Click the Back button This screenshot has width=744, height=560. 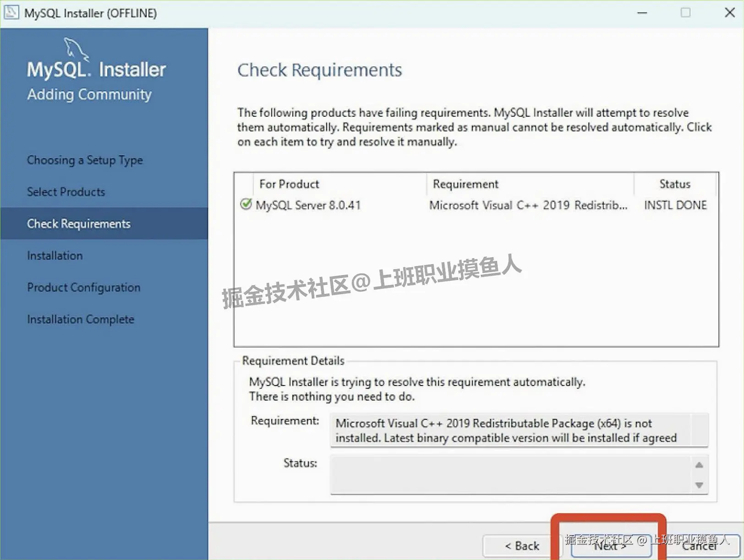[x=521, y=546]
